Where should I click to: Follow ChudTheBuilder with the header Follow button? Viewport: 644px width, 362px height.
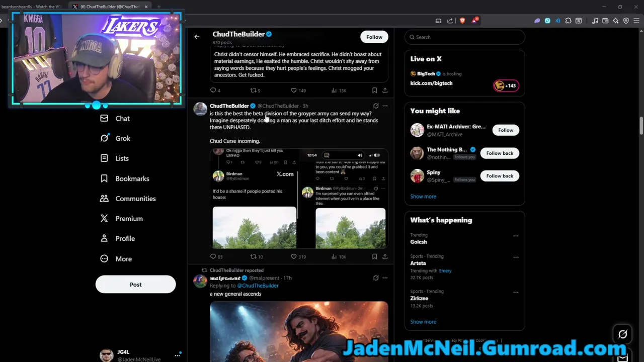[374, 37]
